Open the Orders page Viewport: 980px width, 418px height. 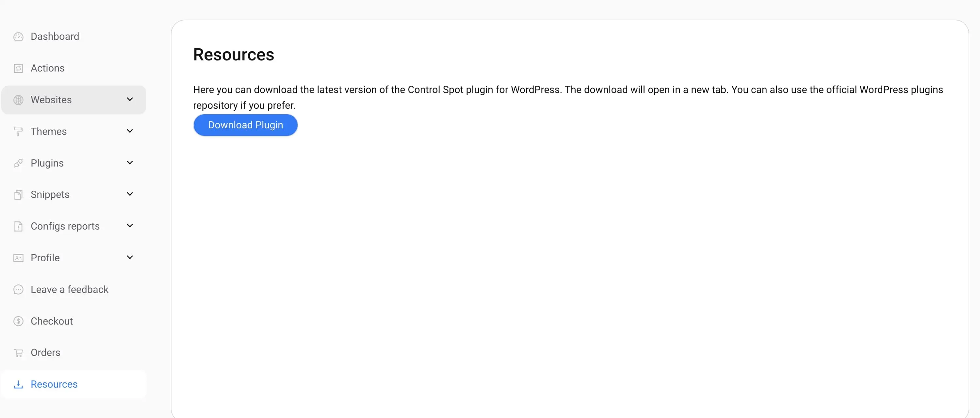[x=45, y=352]
